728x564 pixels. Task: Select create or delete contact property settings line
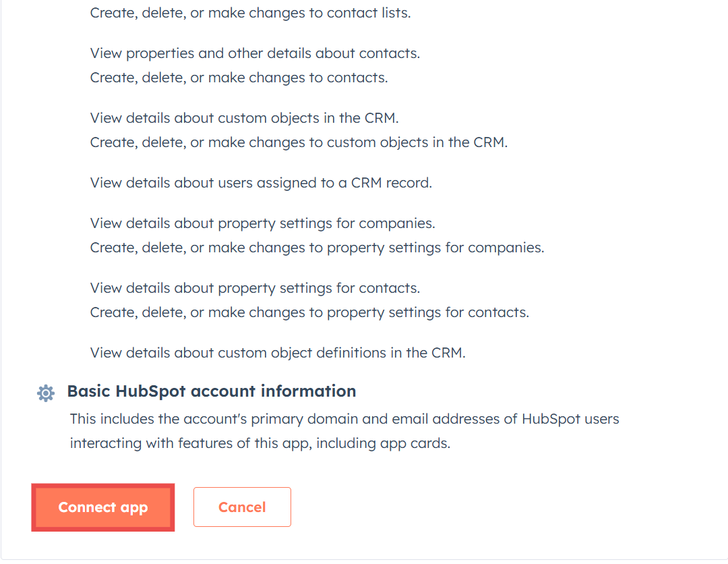309,312
